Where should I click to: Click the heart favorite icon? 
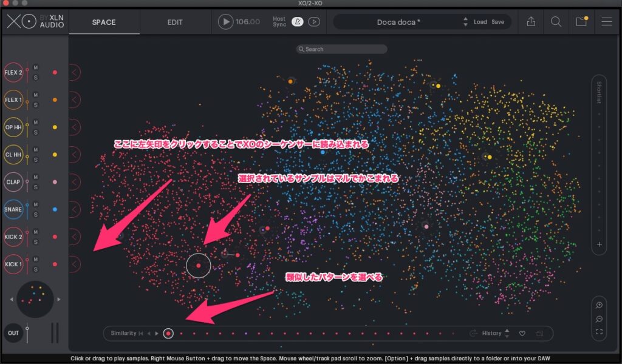pos(522,333)
